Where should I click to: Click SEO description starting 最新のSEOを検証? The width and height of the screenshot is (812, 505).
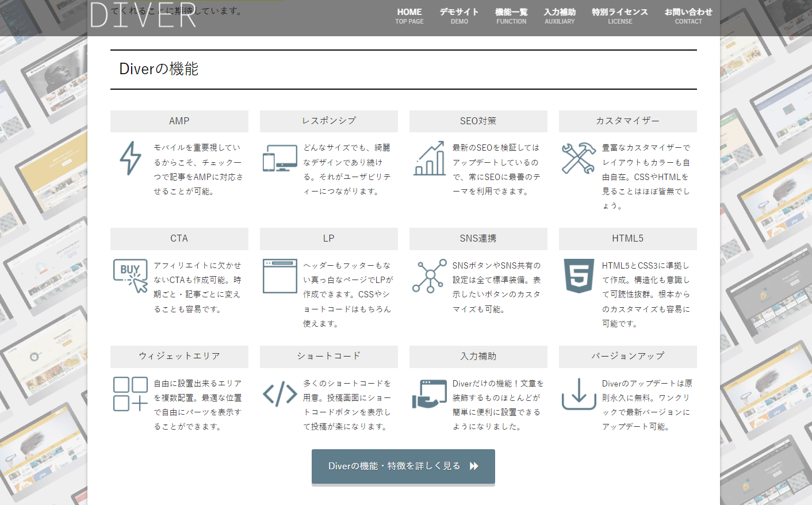(x=496, y=170)
